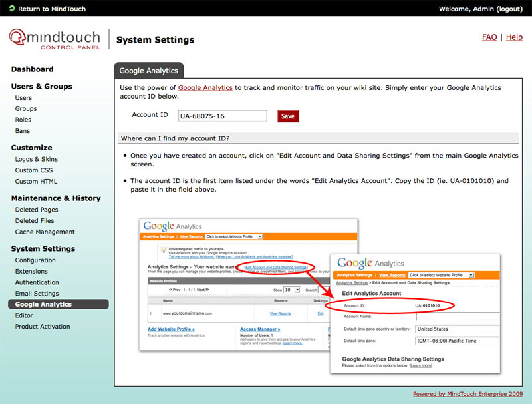Click the green Return to MindTouch arrow icon
This screenshot has width=532, height=404.
point(12,9)
